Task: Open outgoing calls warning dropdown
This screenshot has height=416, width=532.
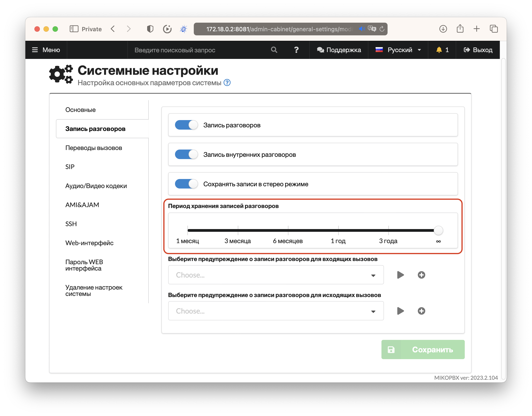Action: point(276,311)
